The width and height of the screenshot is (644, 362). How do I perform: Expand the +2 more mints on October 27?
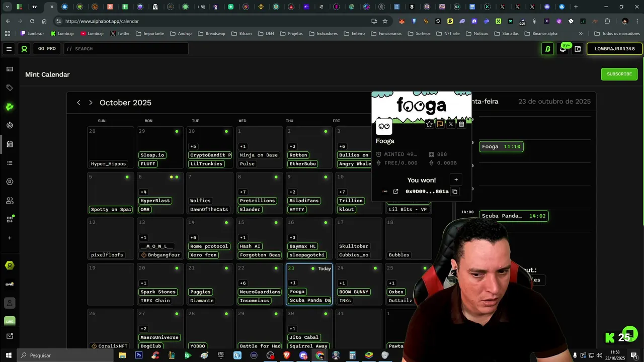tap(143, 329)
